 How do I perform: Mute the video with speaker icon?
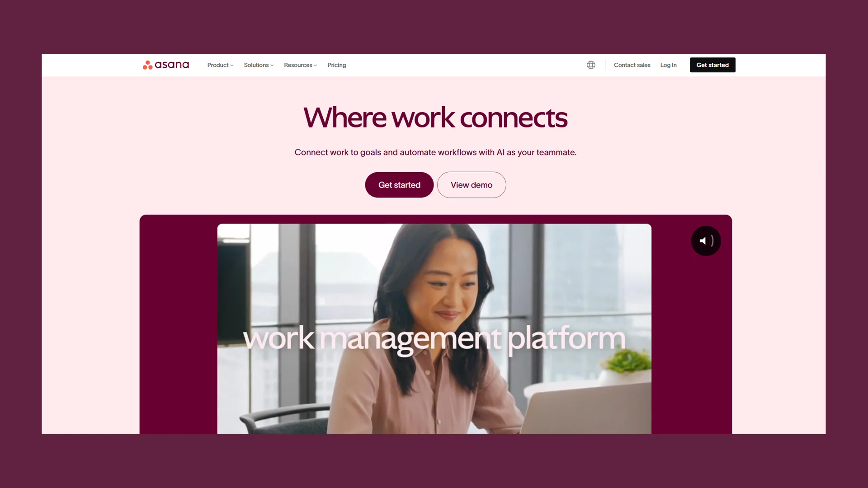click(x=706, y=241)
